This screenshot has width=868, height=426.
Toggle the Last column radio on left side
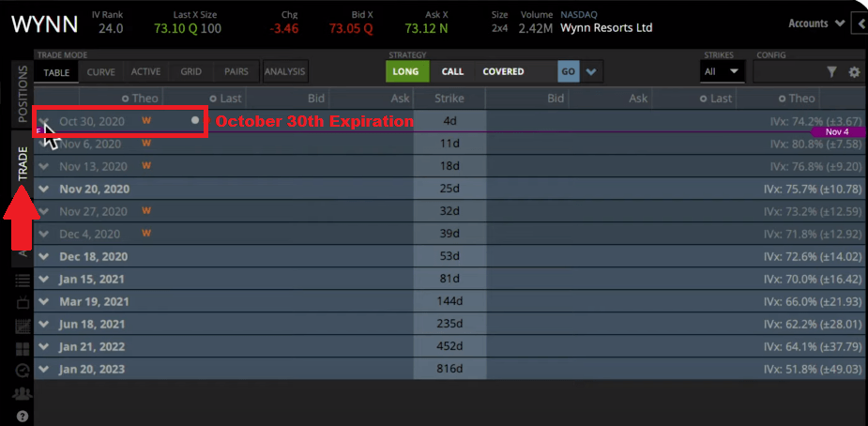point(213,99)
